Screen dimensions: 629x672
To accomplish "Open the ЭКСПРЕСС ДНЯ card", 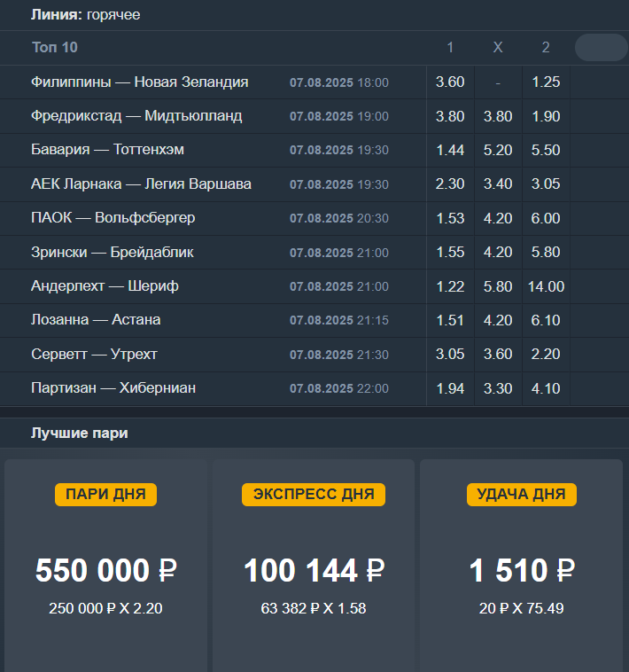I will click(314, 566).
